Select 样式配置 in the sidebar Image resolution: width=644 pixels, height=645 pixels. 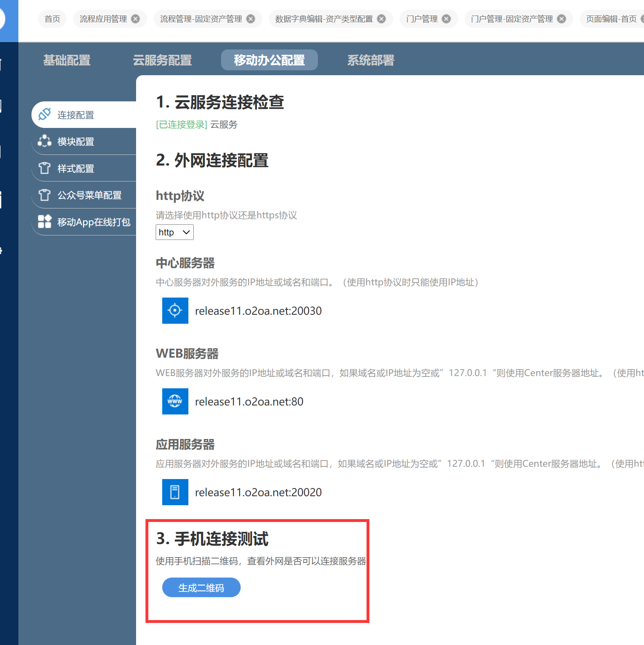84,168
